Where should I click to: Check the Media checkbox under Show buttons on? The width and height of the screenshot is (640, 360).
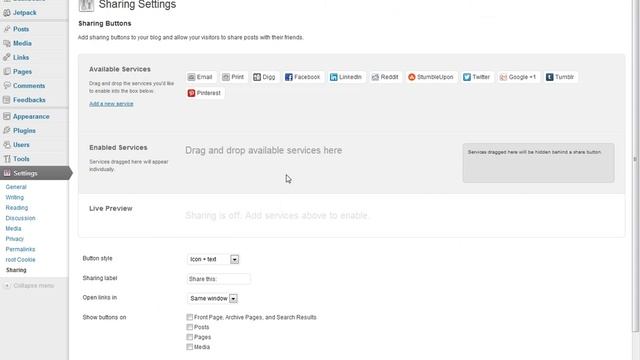[x=189, y=347]
